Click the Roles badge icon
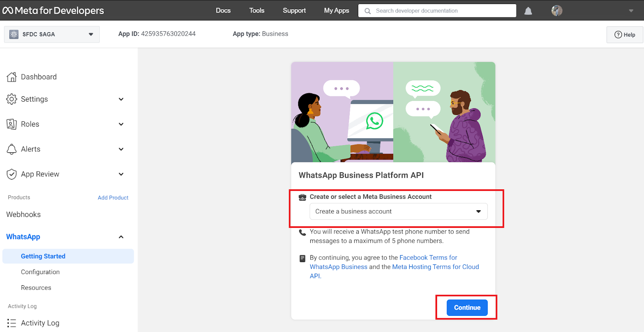The height and width of the screenshot is (332, 644). point(12,124)
